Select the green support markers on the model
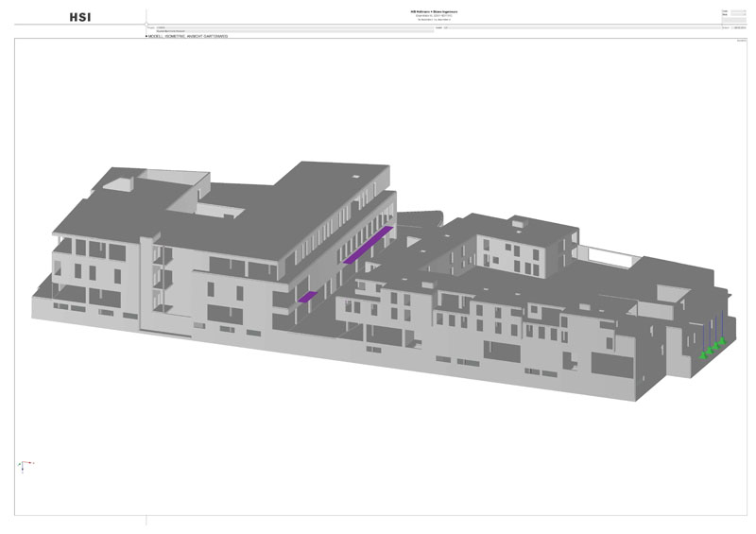Image resolution: width=756 pixels, height=534 pixels. [x=711, y=351]
